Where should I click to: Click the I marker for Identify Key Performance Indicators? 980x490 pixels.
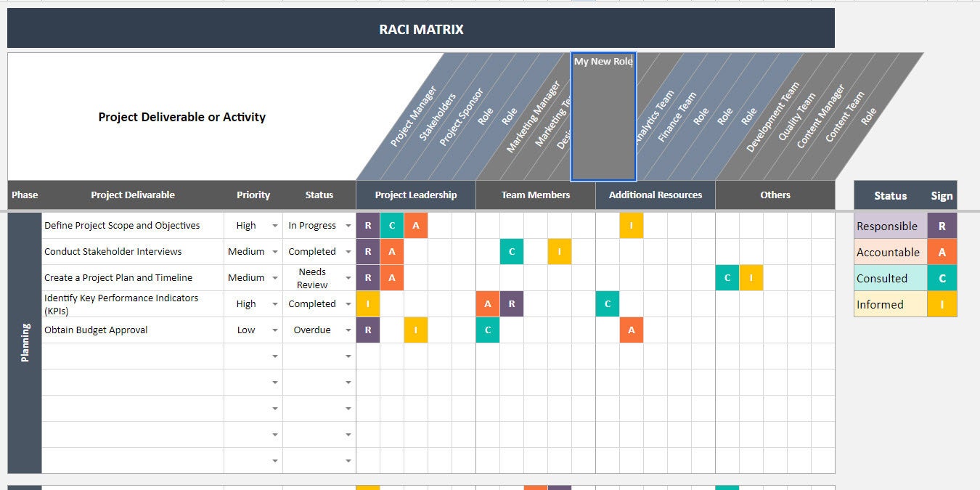tap(368, 303)
